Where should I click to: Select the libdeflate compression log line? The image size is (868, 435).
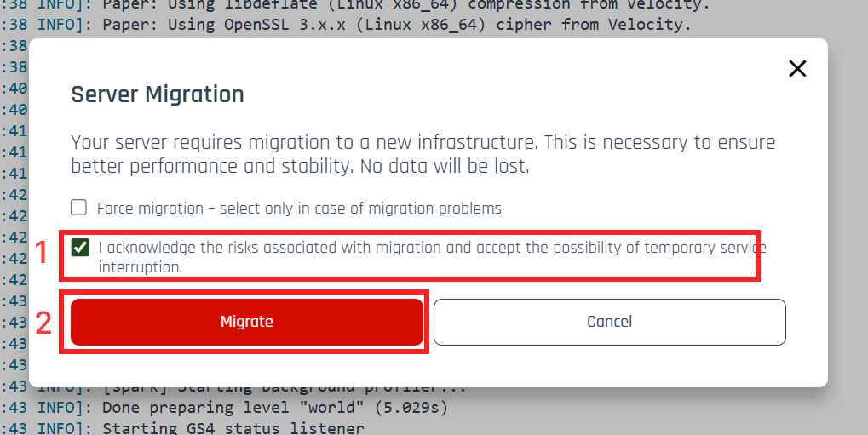pos(405,4)
